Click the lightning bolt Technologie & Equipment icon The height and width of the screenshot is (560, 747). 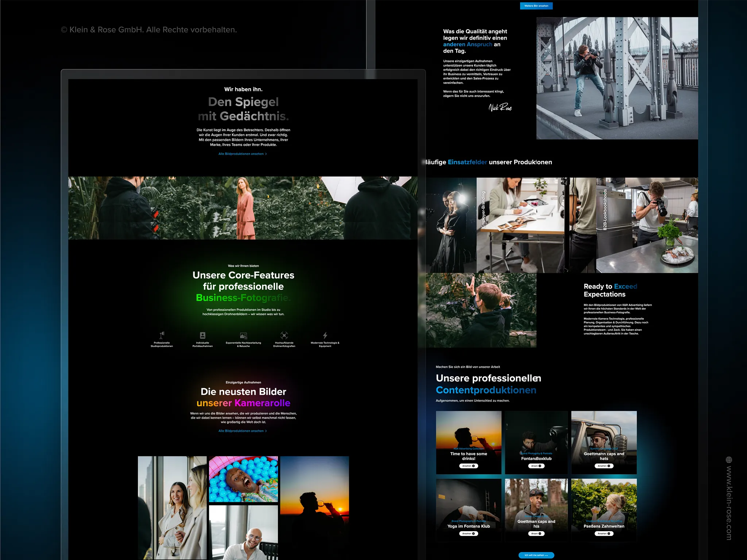point(325,335)
